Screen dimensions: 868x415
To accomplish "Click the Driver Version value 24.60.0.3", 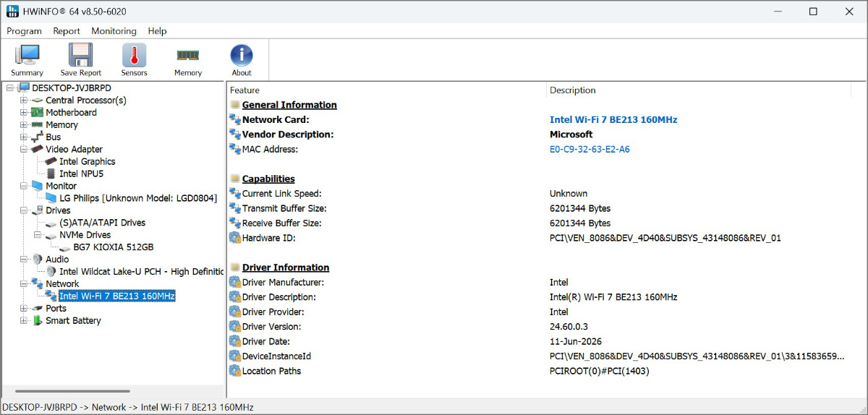I will [569, 327].
